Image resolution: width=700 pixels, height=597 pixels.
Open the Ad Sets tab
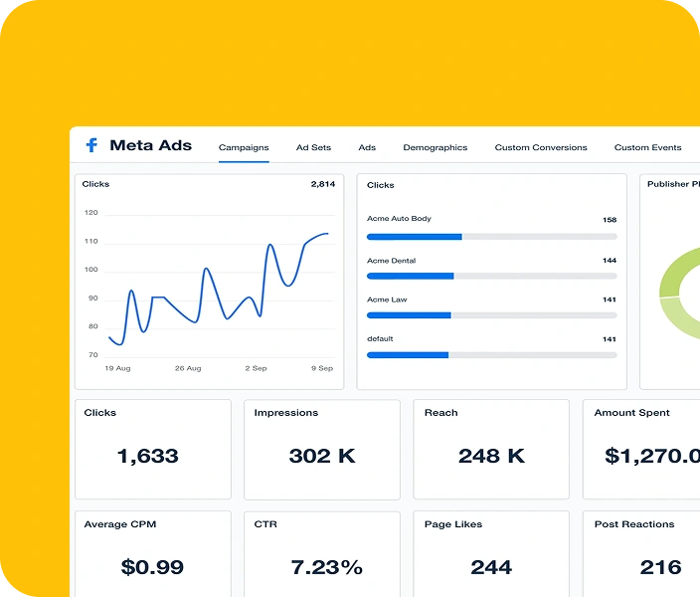pyautogui.click(x=313, y=147)
